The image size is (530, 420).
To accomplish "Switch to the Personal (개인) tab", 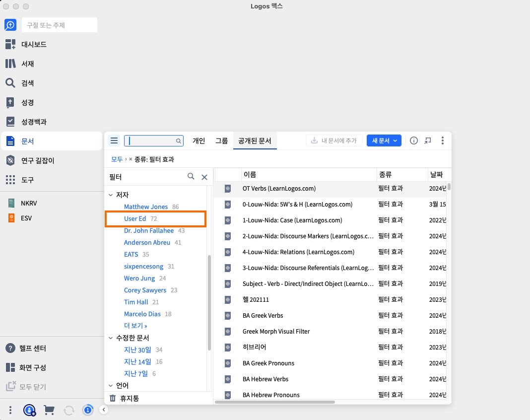I will (x=199, y=140).
